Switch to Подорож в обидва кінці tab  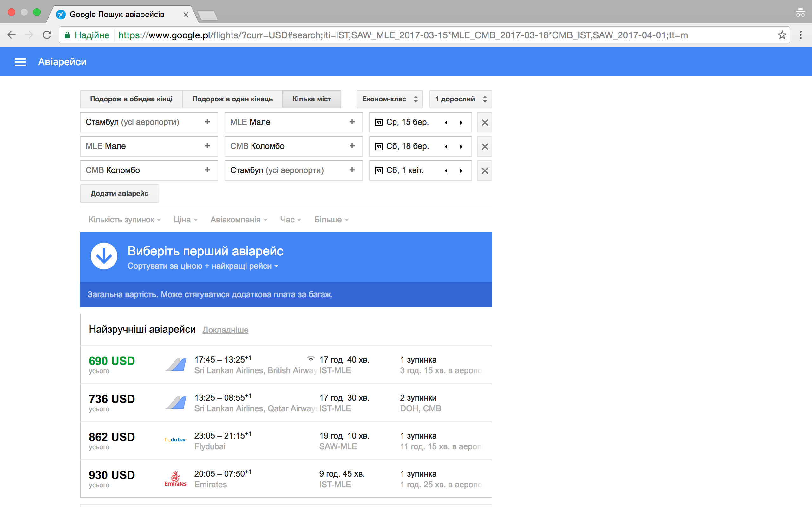131,99
